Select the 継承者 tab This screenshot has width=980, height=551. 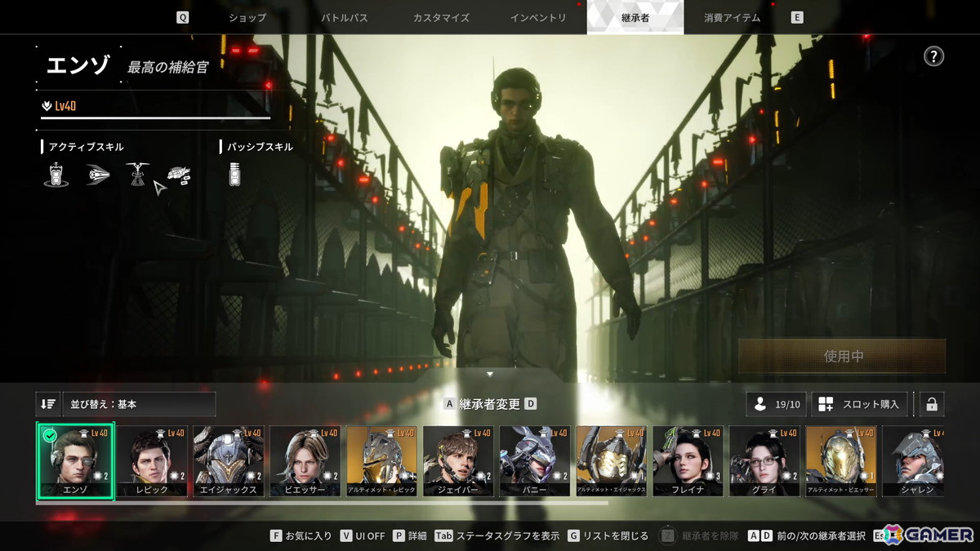point(635,17)
